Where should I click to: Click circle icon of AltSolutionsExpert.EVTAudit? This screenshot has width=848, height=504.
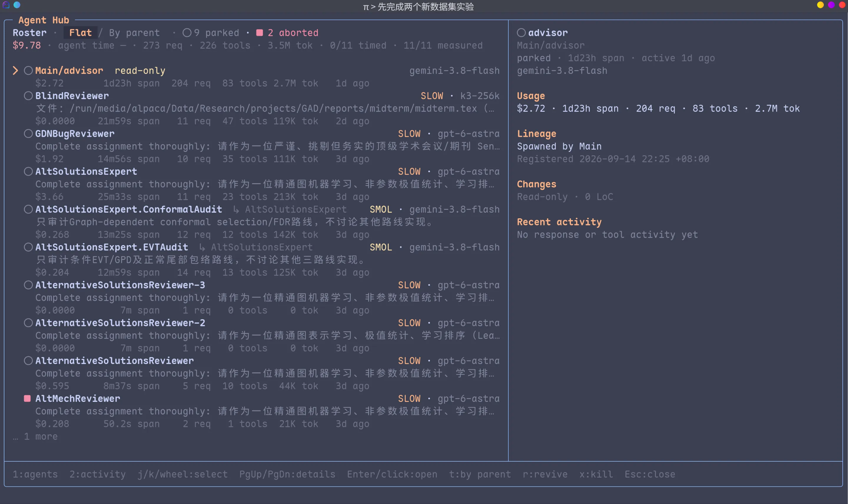coord(29,247)
